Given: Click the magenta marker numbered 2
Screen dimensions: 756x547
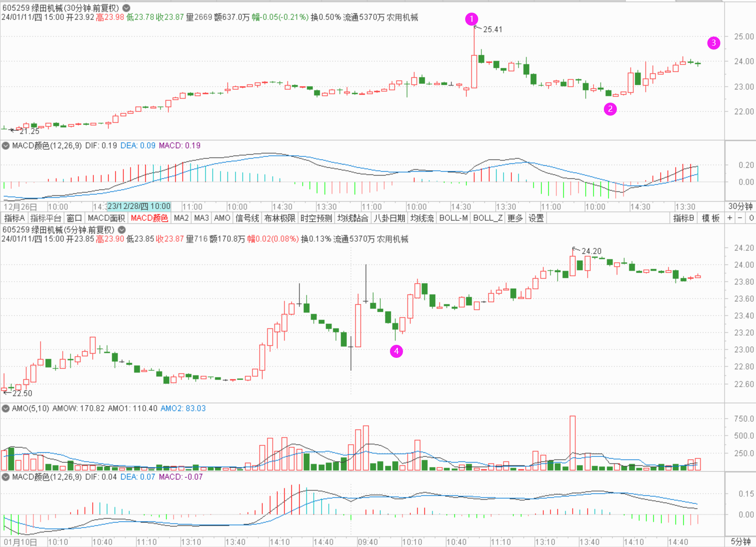Looking at the screenshot, I should click(x=610, y=109).
